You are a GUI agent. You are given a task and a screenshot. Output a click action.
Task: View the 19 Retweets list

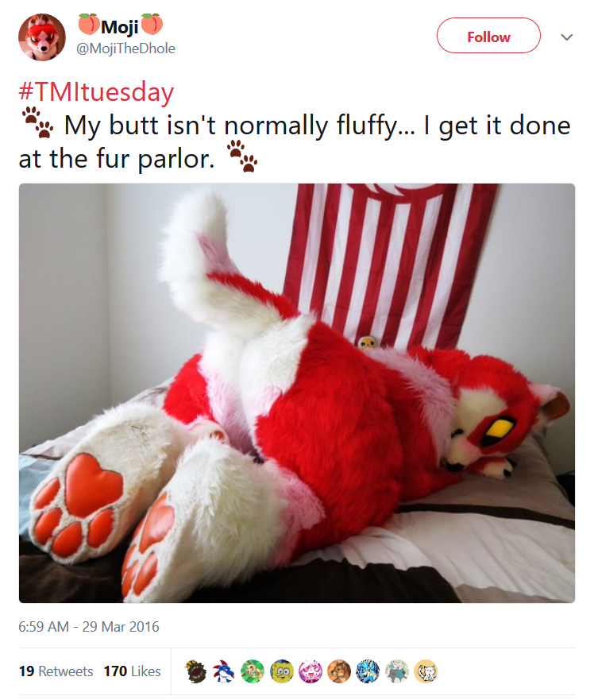coord(56,671)
